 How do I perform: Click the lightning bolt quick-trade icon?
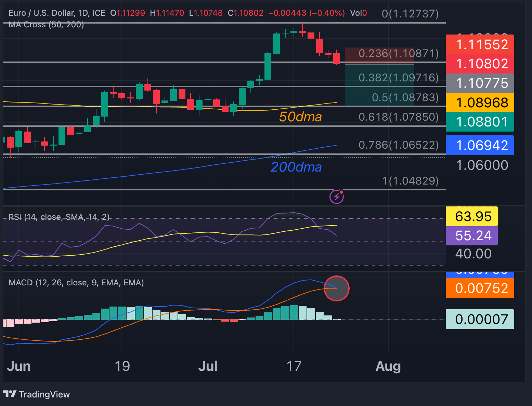337,197
